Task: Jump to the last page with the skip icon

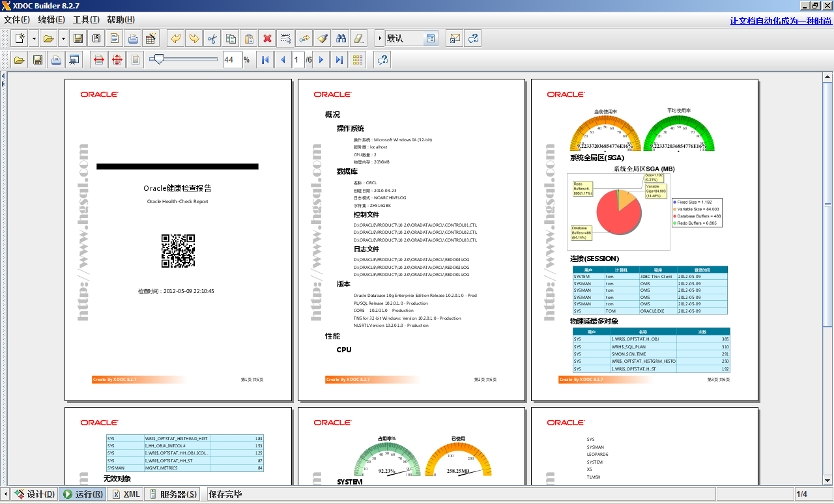Action: 338,59
